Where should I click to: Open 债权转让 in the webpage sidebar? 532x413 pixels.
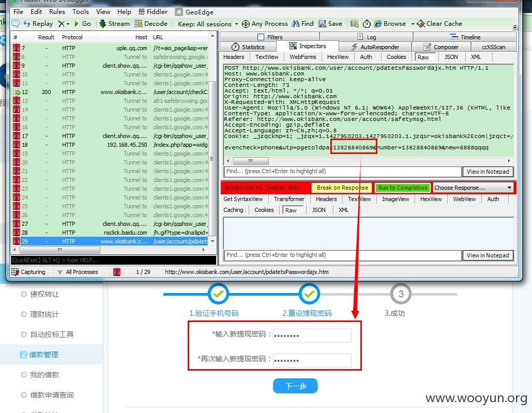pyautogui.click(x=44, y=294)
